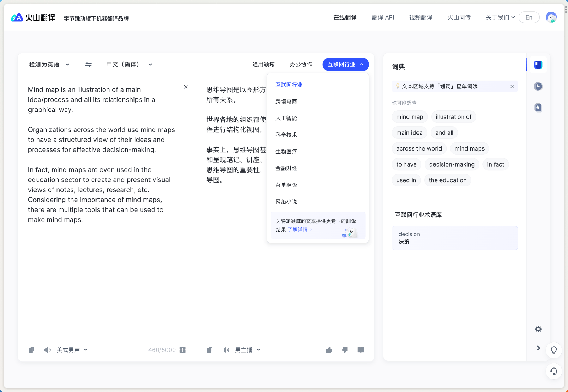Expand the 检测为英语 source language dropdown
568x392 pixels.
[49, 65]
